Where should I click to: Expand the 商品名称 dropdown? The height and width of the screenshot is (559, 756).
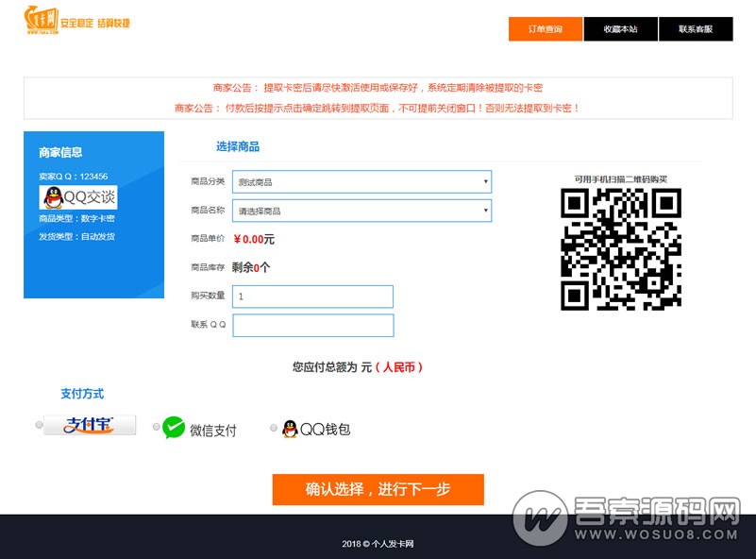pos(362,211)
